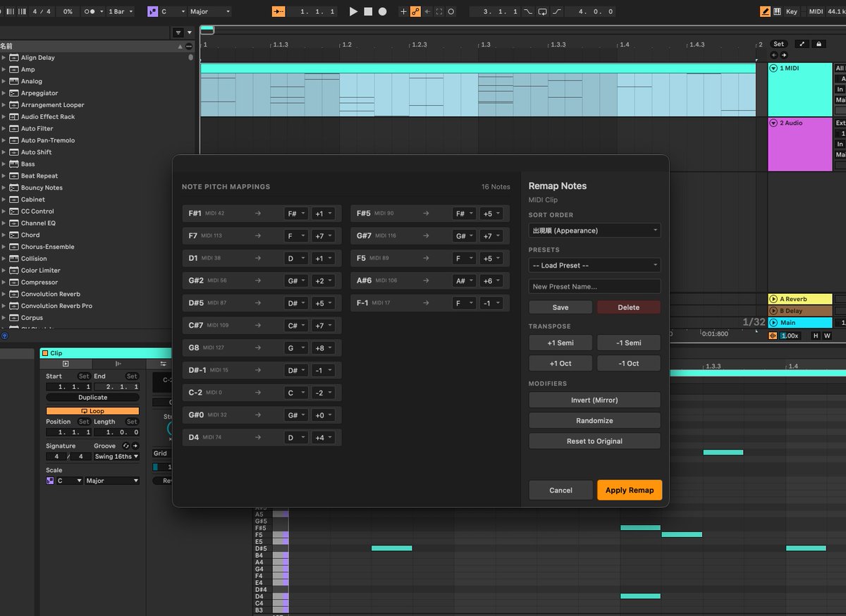Click the red Delete preset button

click(629, 307)
